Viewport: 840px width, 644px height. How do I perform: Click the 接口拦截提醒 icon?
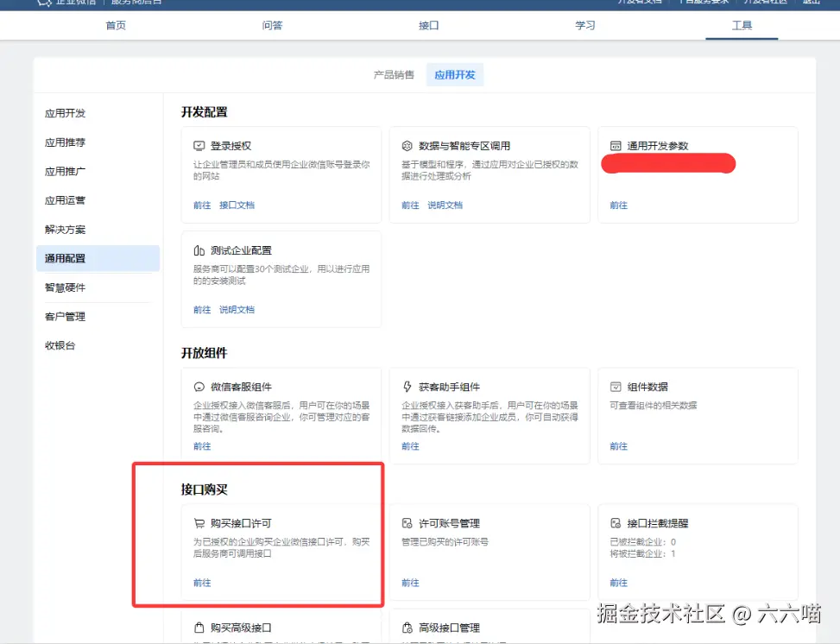[x=616, y=523]
